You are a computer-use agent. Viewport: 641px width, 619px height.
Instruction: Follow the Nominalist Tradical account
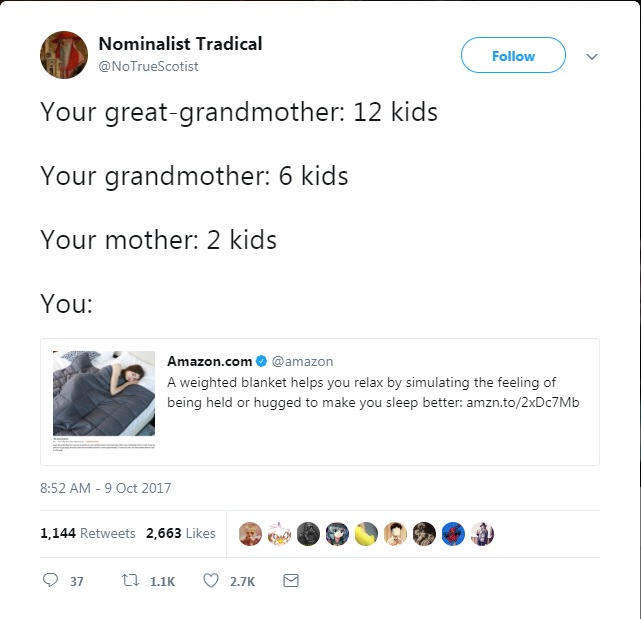[x=513, y=56]
